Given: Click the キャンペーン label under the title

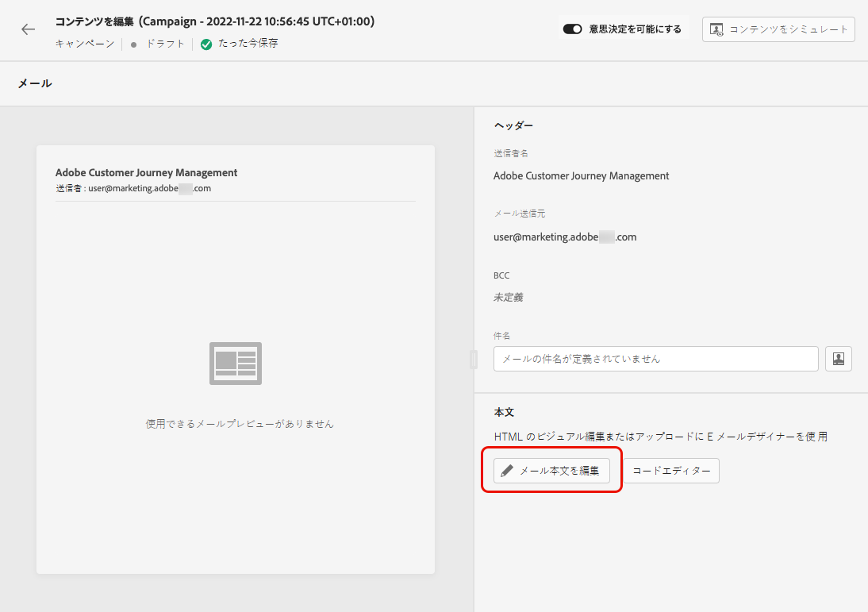Looking at the screenshot, I should pos(85,44).
